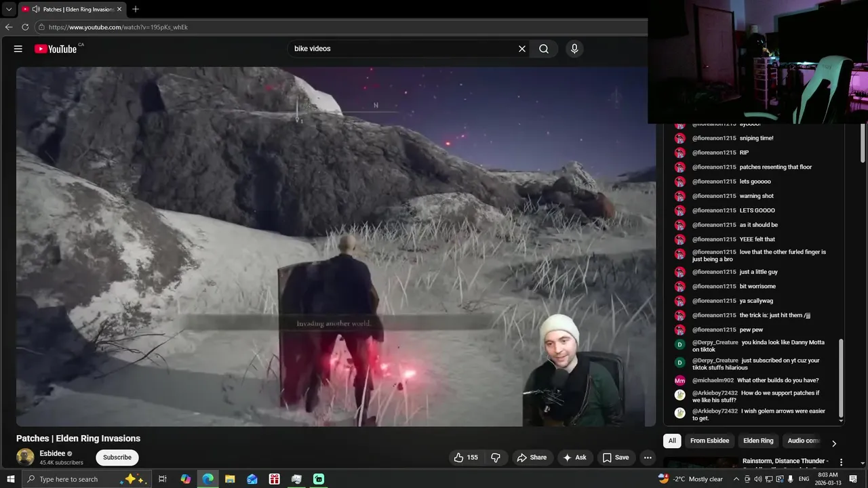Screen dimensions: 868x488
Task: Open Rainstorm Distance Thunder video options
Action: 841,462
